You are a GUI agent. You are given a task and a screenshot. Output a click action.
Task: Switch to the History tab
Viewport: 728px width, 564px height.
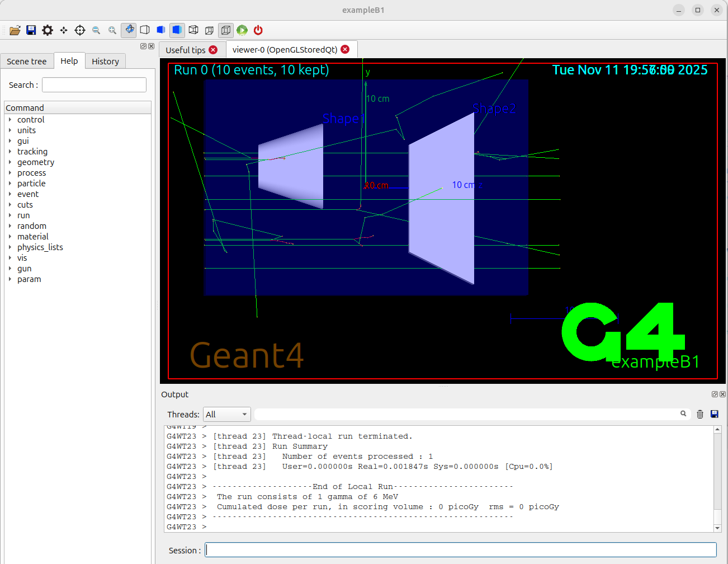pos(105,62)
